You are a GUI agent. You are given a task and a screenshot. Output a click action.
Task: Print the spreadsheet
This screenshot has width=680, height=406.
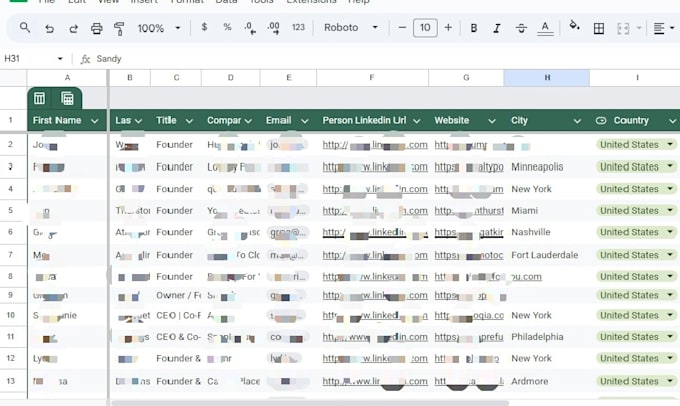[96, 29]
